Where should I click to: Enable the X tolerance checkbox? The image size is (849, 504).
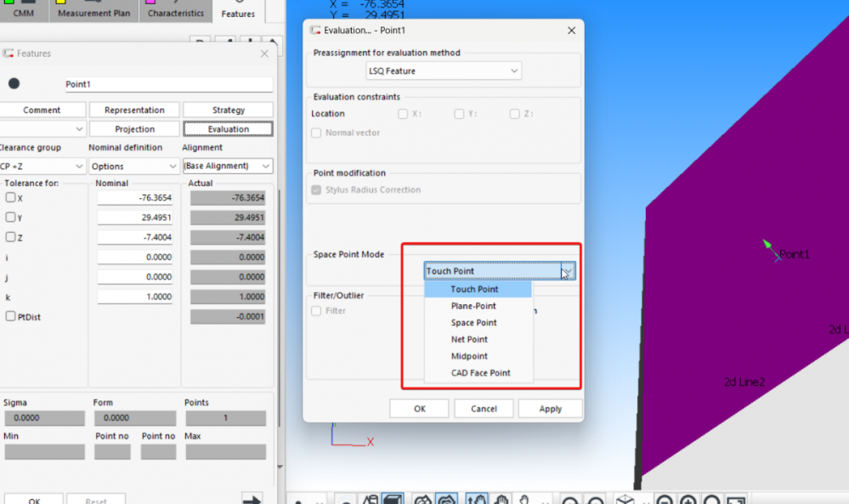(x=10, y=197)
